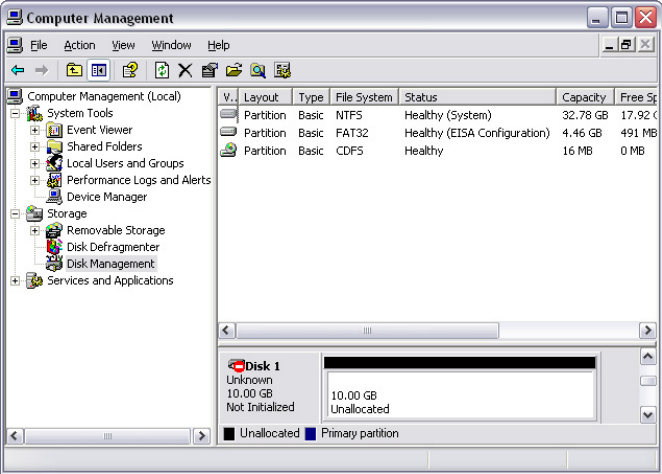The width and height of the screenshot is (662, 474).
Task: Sort by the Capacity column header
Action: click(584, 97)
